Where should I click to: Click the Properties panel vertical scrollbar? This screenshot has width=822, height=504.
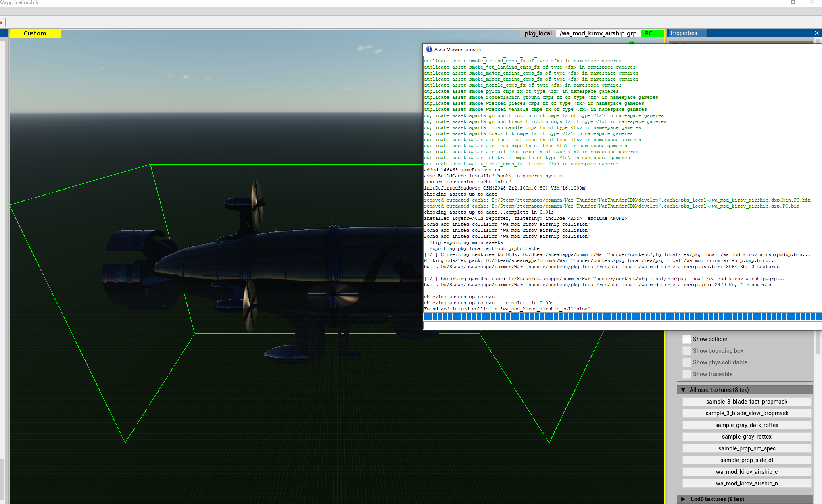pyautogui.click(x=818, y=343)
